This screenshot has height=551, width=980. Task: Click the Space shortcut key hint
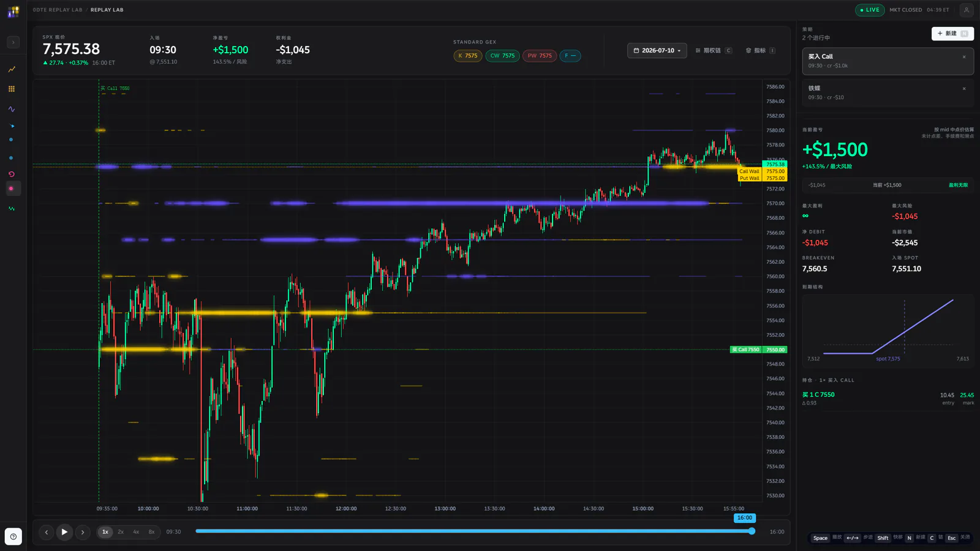click(820, 538)
